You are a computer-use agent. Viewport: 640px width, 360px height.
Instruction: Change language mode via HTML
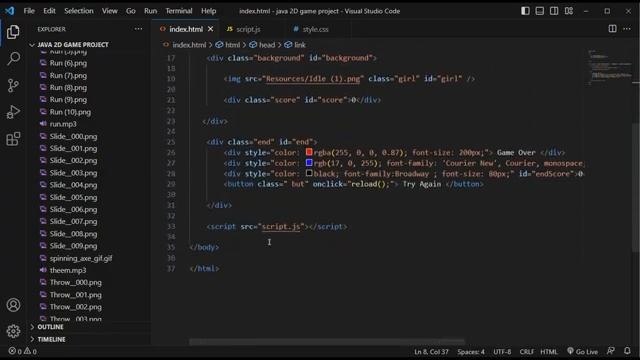(549, 351)
